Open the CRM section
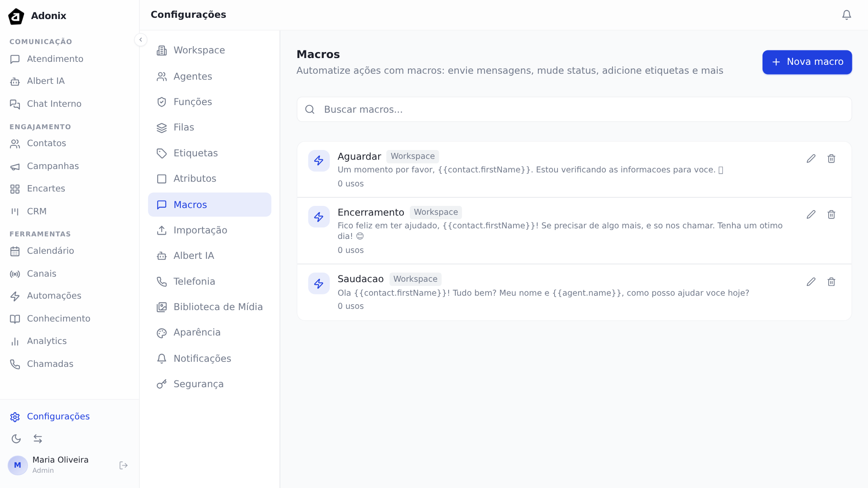Viewport: 868px width, 488px height. coord(36,211)
